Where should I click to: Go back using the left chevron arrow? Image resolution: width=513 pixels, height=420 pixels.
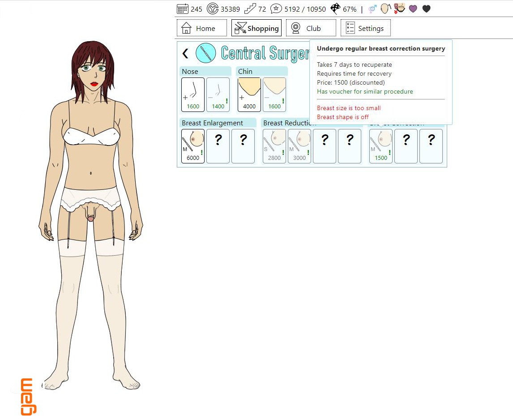[x=185, y=54]
